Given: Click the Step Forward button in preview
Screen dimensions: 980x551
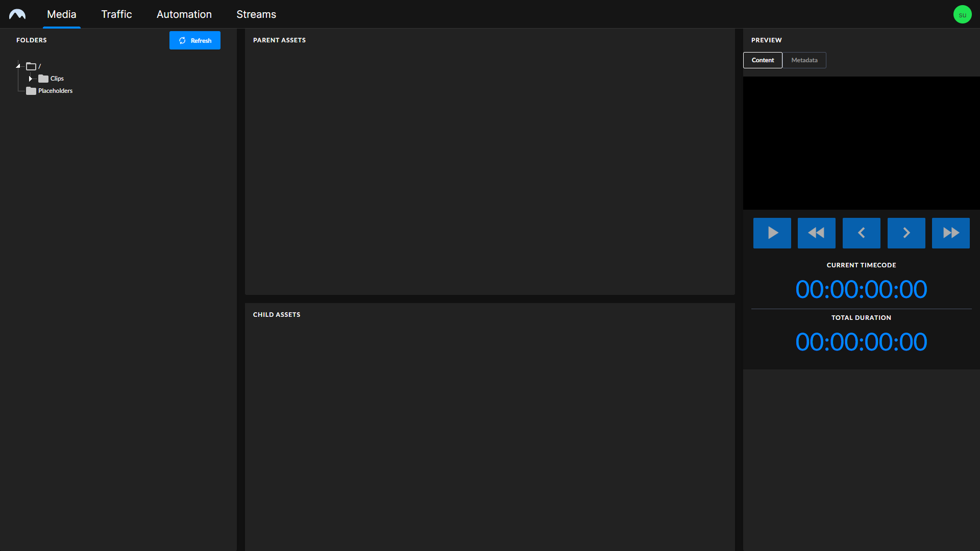Looking at the screenshot, I should [906, 233].
